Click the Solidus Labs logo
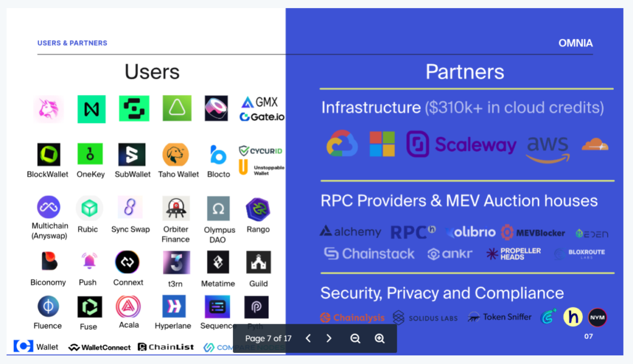 coord(425,318)
